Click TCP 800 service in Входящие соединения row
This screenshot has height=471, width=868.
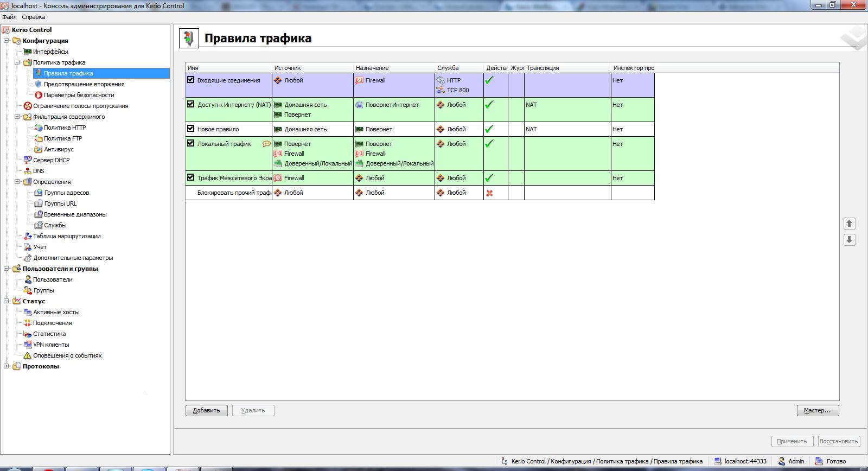point(458,90)
